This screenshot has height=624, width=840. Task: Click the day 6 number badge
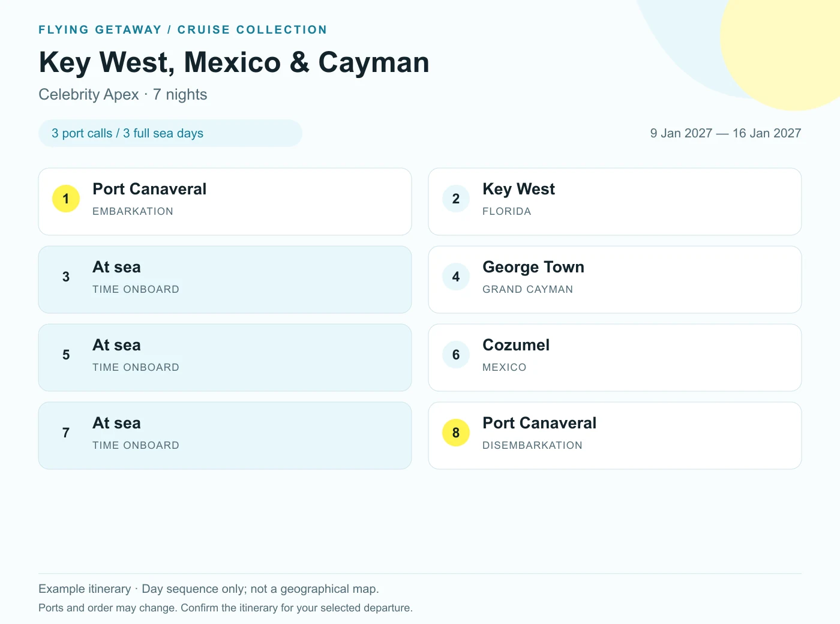point(456,355)
